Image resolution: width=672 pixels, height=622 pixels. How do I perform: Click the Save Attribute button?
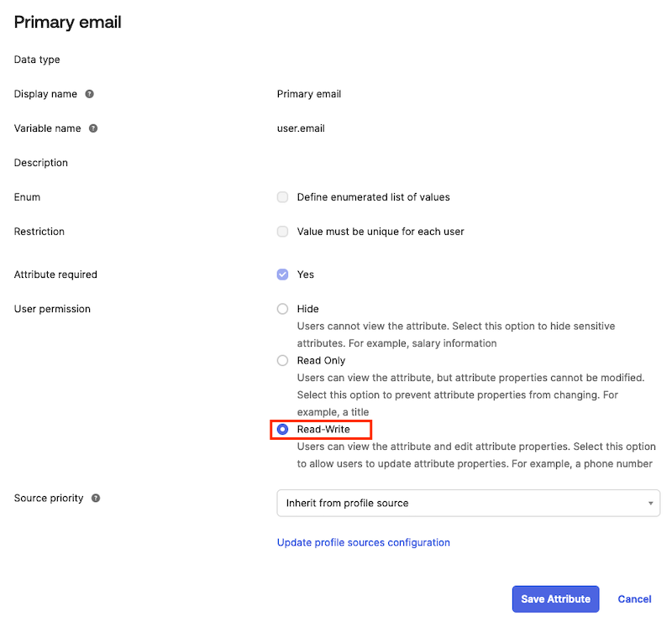555,598
